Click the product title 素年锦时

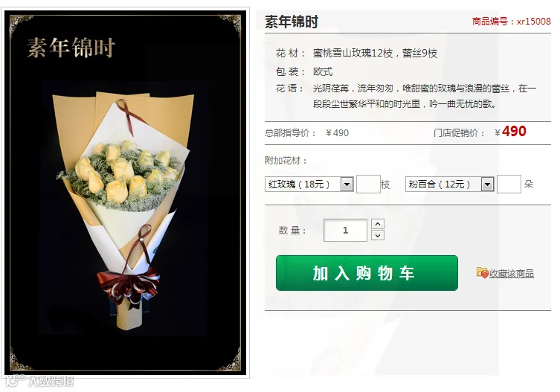[291, 22]
